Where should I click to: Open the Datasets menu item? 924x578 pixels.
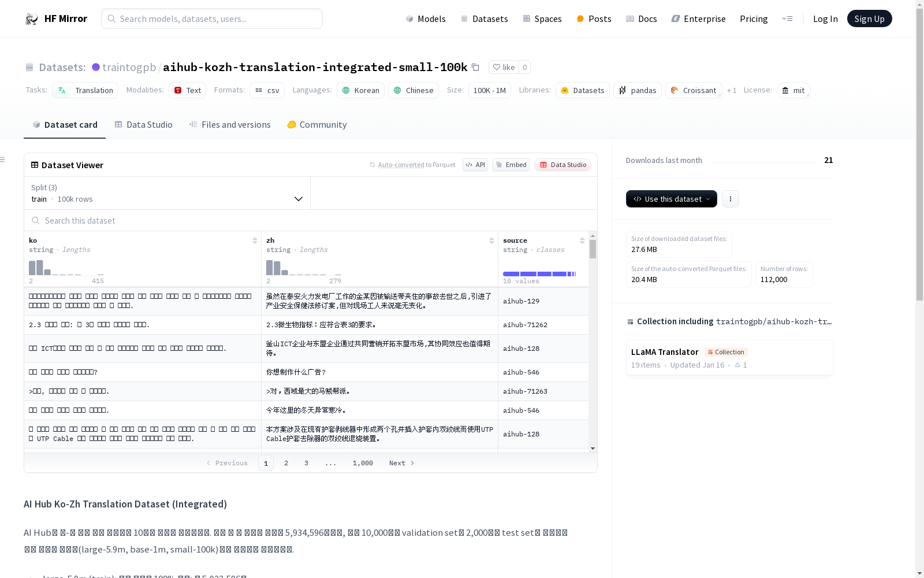(x=484, y=18)
